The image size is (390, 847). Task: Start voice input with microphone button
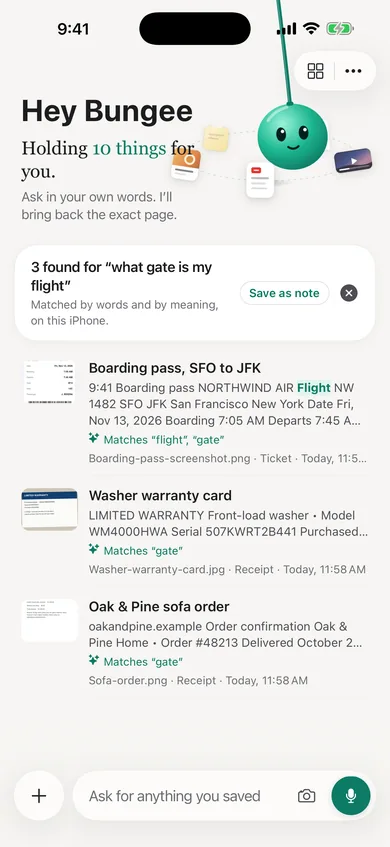[351, 796]
